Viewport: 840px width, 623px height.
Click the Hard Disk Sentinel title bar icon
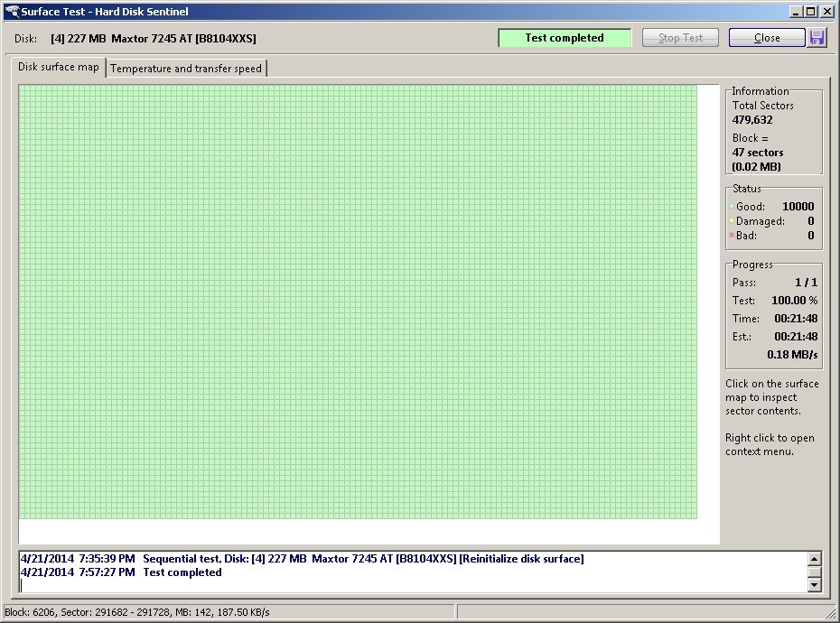click(x=11, y=11)
